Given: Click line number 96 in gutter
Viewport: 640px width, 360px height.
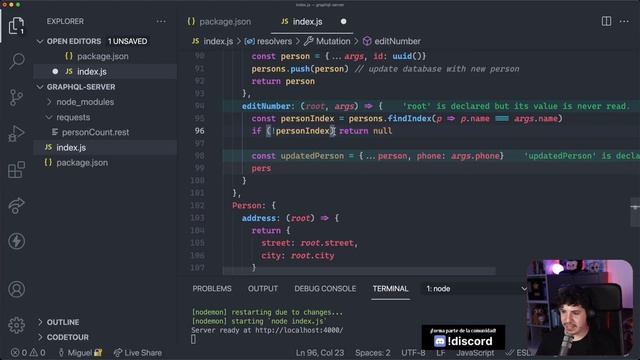Looking at the screenshot, I should (x=200, y=131).
